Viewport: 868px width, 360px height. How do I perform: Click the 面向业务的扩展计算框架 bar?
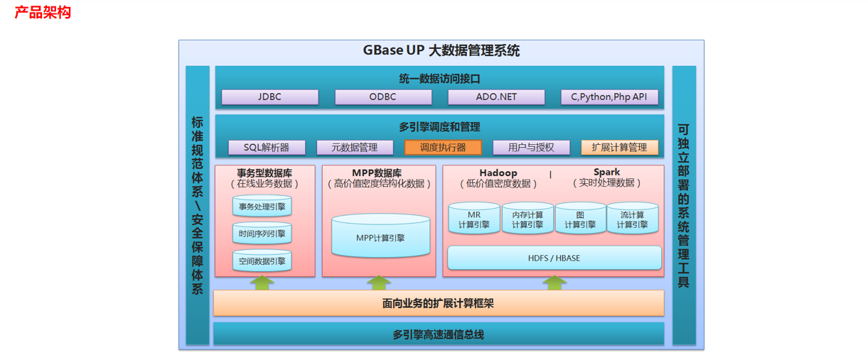439,303
